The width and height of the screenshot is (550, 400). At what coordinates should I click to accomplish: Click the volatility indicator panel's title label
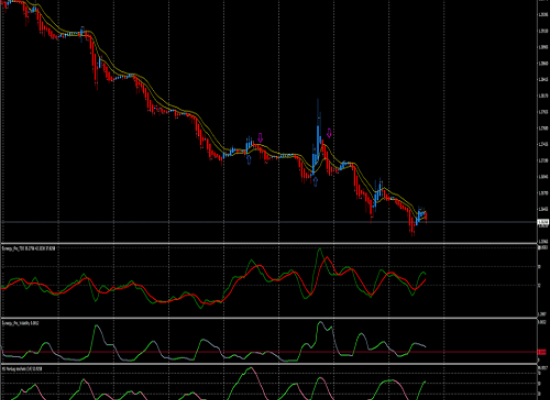tap(20, 323)
